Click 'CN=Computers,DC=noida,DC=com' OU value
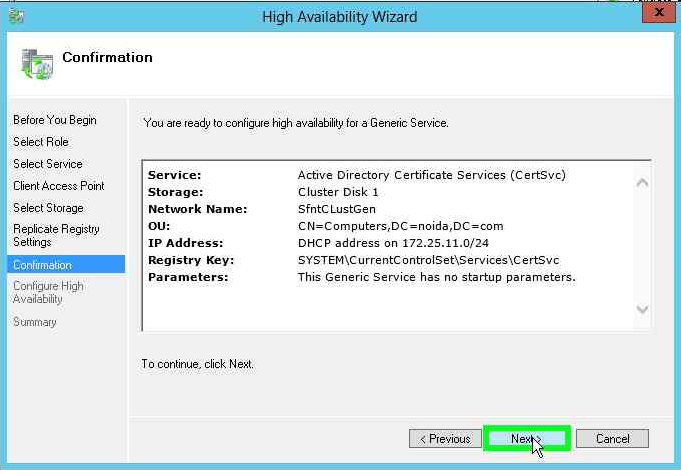Screen dimensions: 681x470 pos(400,226)
